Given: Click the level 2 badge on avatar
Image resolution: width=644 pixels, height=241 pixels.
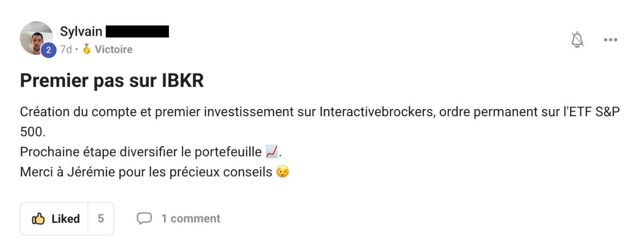Looking at the screenshot, I should (48, 50).
